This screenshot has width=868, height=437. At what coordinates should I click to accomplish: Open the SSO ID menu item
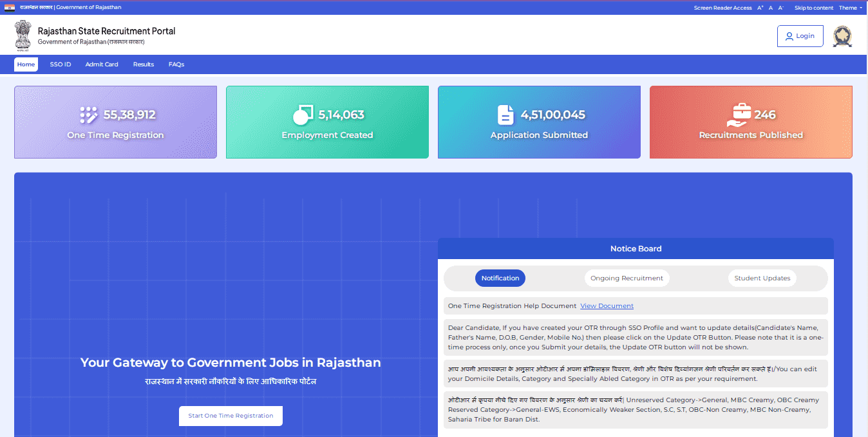61,64
